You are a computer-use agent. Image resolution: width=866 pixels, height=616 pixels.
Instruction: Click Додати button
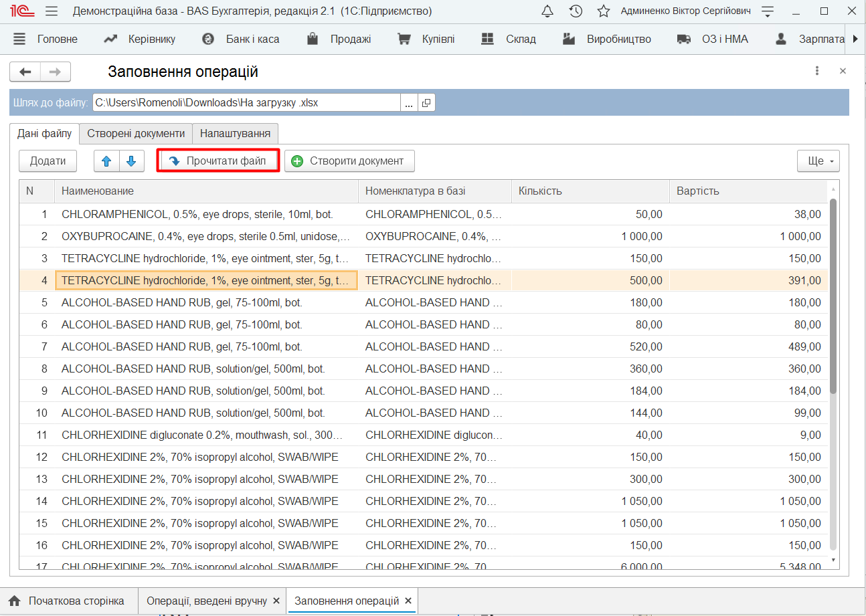tap(48, 161)
